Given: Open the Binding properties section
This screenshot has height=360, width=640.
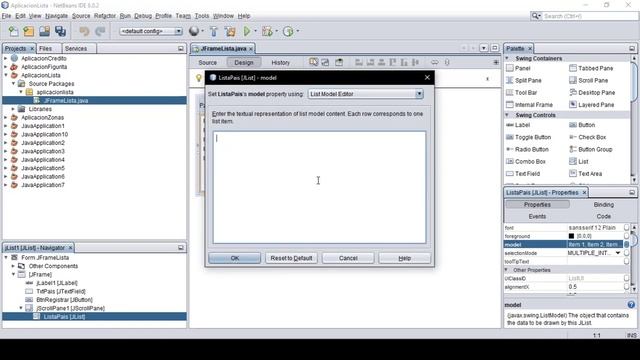Looking at the screenshot, I should click(603, 204).
